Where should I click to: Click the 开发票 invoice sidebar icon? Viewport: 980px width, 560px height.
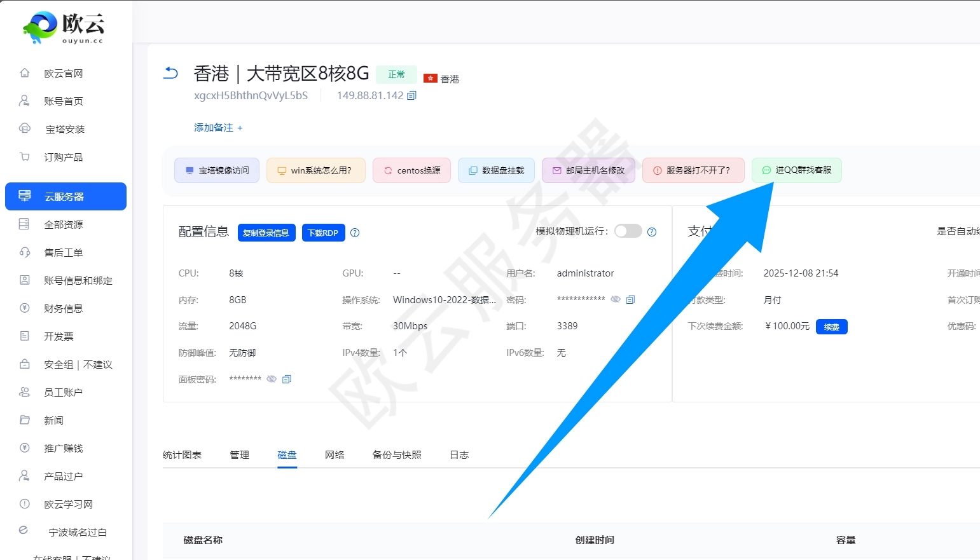pos(24,336)
